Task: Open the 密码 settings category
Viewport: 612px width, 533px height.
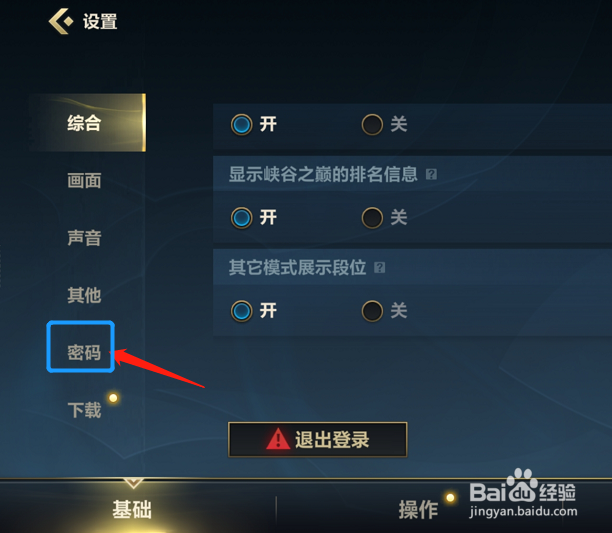Action: point(84,352)
